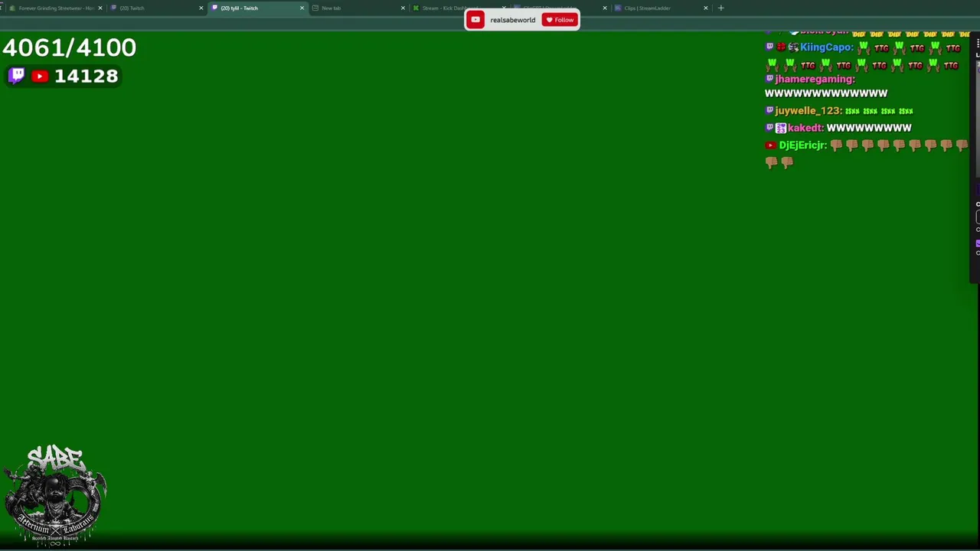Click the Follow button for realsabeworld
The height and width of the screenshot is (551, 980).
coord(560,20)
